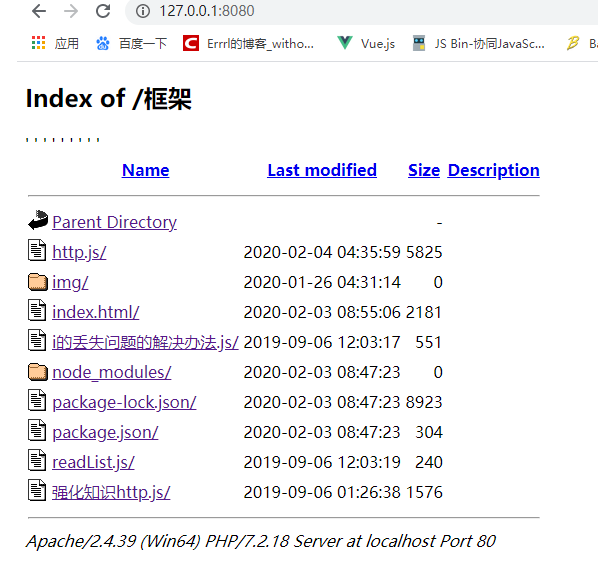Click the Parent Directory back-arrow icon
Screen dimensions: 613x567
coord(38,220)
